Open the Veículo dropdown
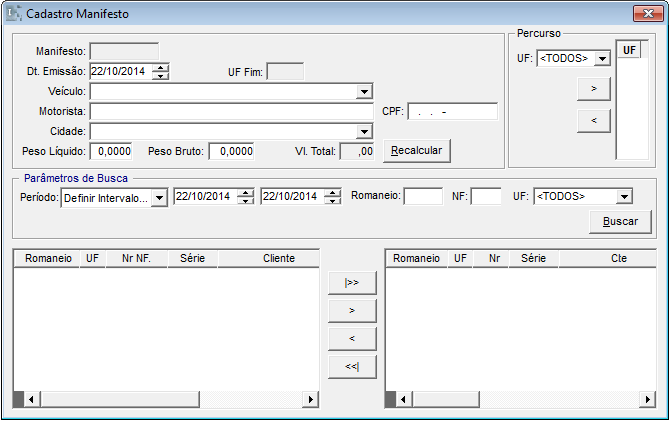 pos(364,92)
